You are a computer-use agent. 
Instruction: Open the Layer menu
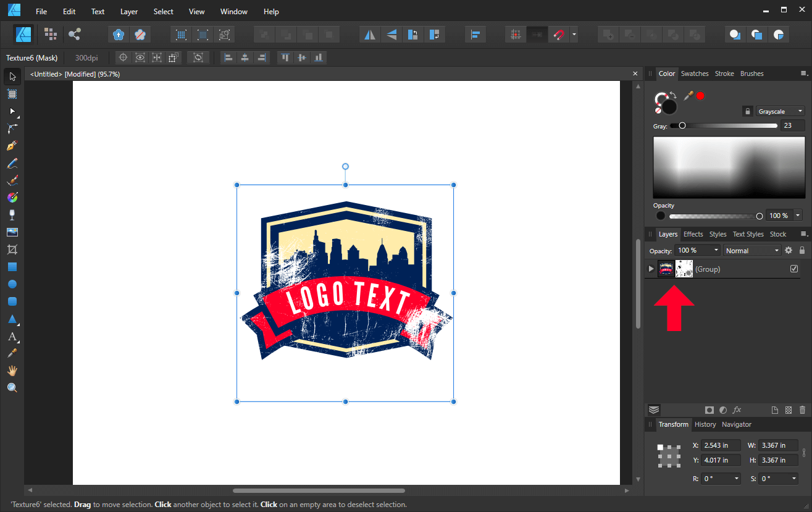tap(129, 12)
